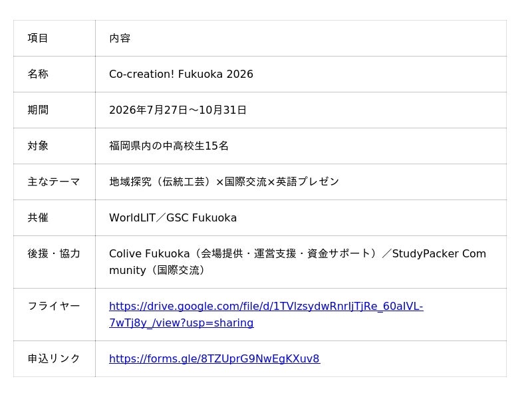Select the 共催 row label
Viewport: 532px width, 397px height.
point(38,217)
